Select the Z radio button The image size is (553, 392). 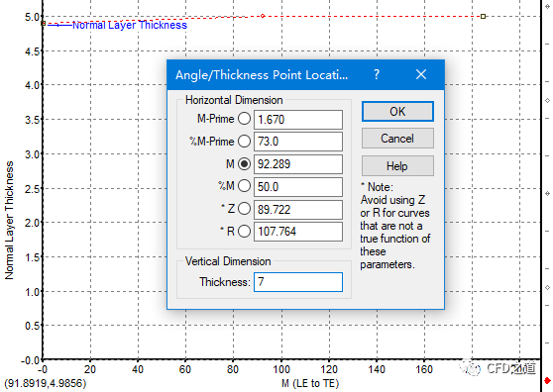pos(244,209)
